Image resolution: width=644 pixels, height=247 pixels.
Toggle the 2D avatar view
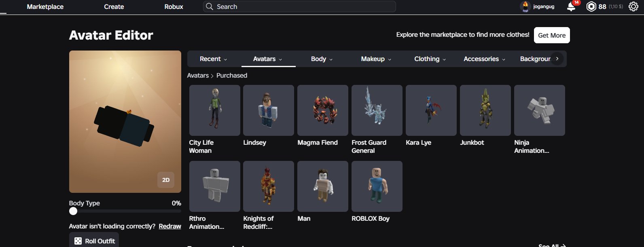tap(166, 180)
